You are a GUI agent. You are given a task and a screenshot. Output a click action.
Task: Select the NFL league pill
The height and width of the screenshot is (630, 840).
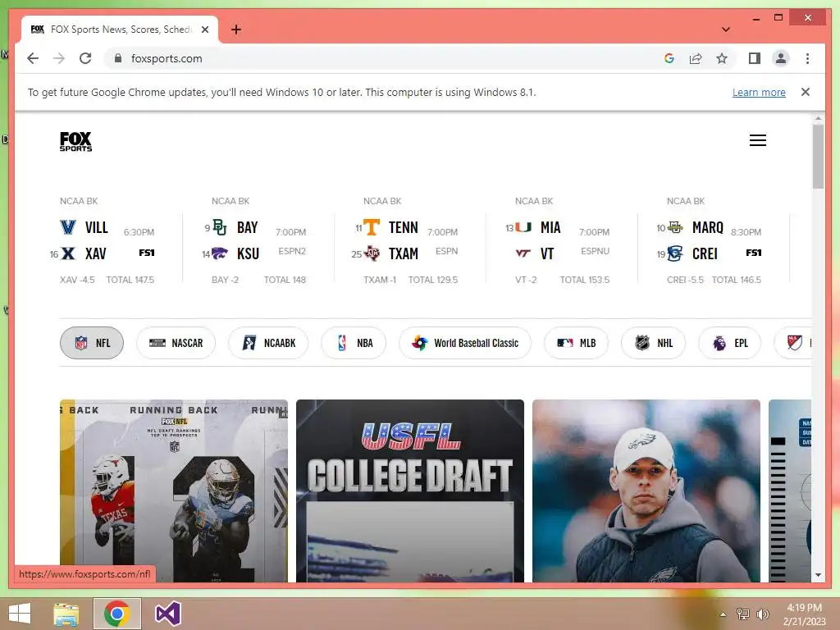(x=92, y=343)
